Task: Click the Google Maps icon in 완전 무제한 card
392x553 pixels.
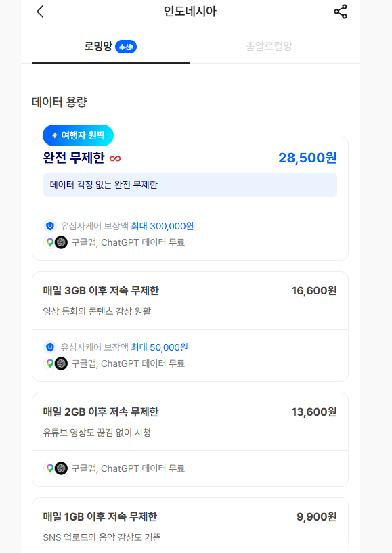Action: [50, 242]
